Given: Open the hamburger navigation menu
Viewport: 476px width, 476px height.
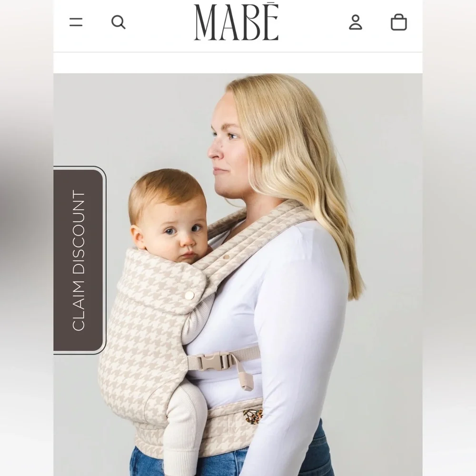Looking at the screenshot, I should click(x=76, y=22).
